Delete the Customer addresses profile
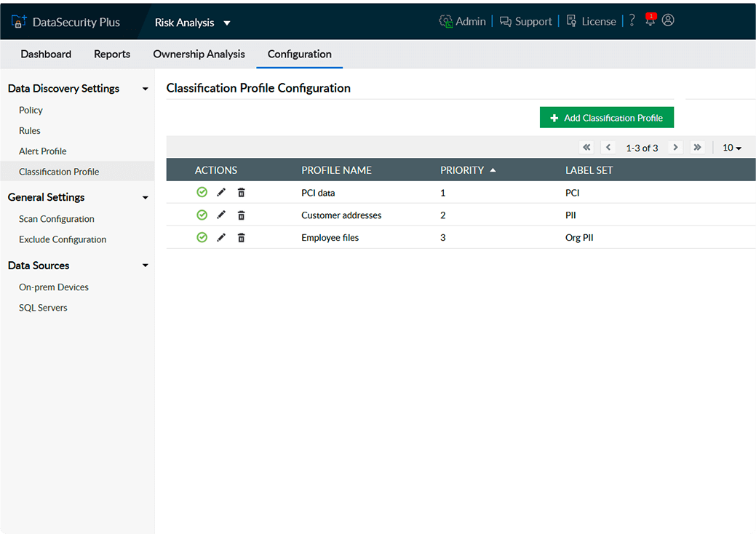 (242, 215)
